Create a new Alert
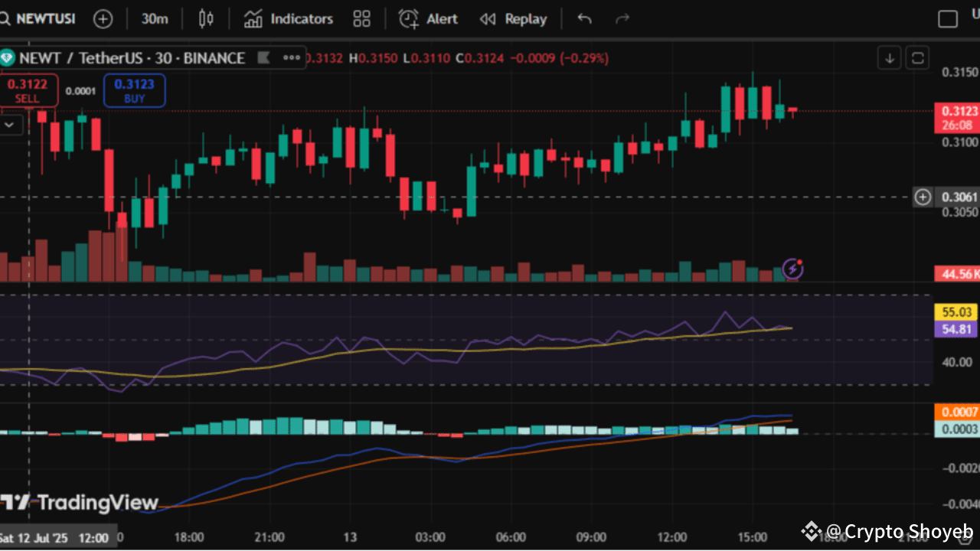The height and width of the screenshot is (551, 980). (x=428, y=18)
